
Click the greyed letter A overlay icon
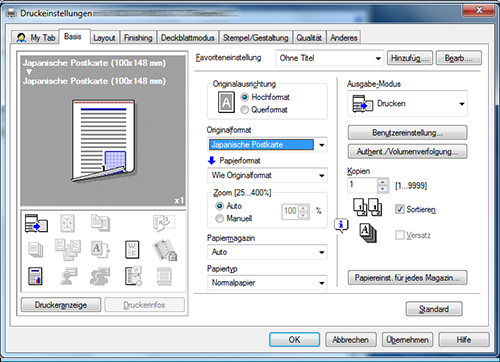(100, 250)
